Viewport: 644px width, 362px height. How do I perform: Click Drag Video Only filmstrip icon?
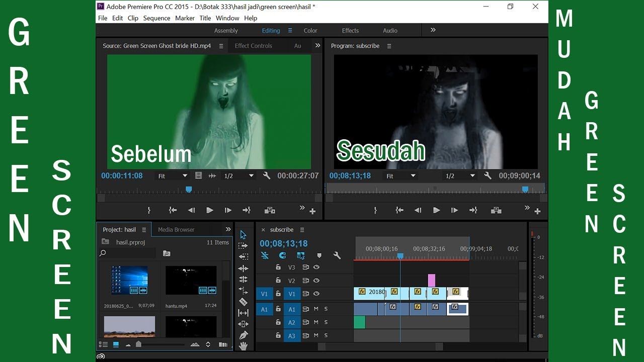[198, 175]
